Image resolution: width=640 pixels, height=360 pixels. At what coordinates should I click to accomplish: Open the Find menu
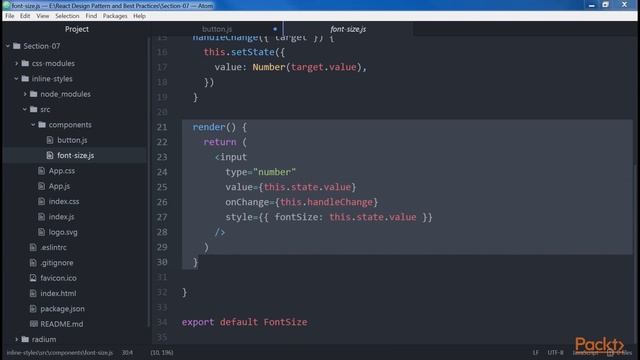pos(91,16)
